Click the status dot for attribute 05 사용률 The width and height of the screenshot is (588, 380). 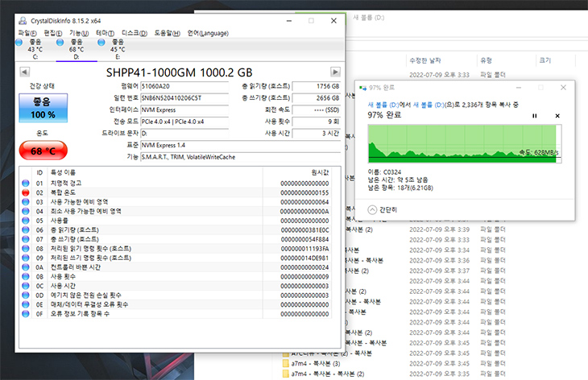[26, 221]
